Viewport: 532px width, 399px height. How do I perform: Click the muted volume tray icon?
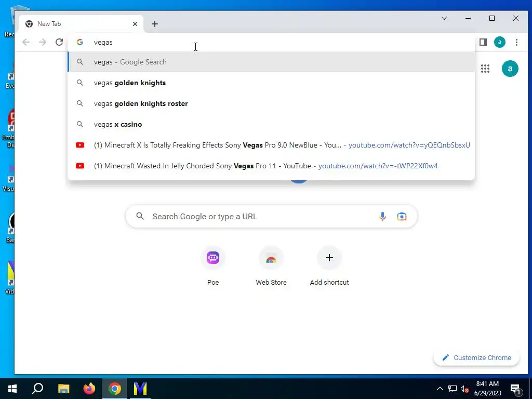[x=464, y=389]
